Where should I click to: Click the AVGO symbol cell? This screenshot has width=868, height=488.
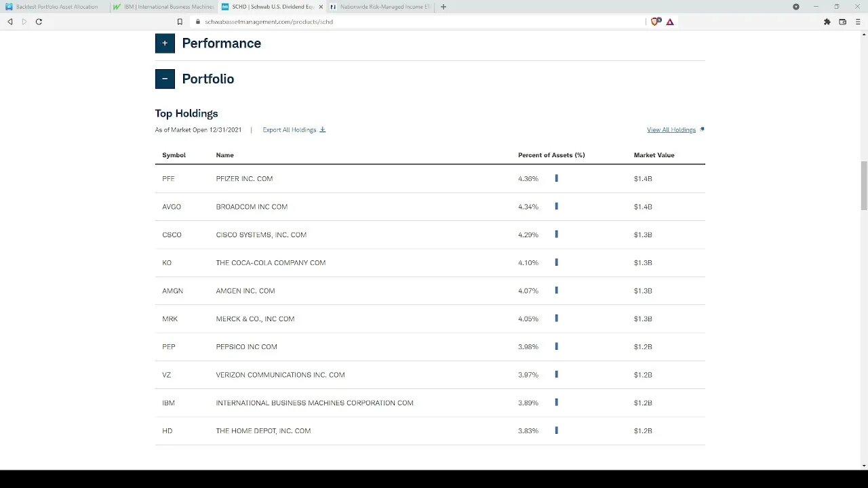pos(172,207)
